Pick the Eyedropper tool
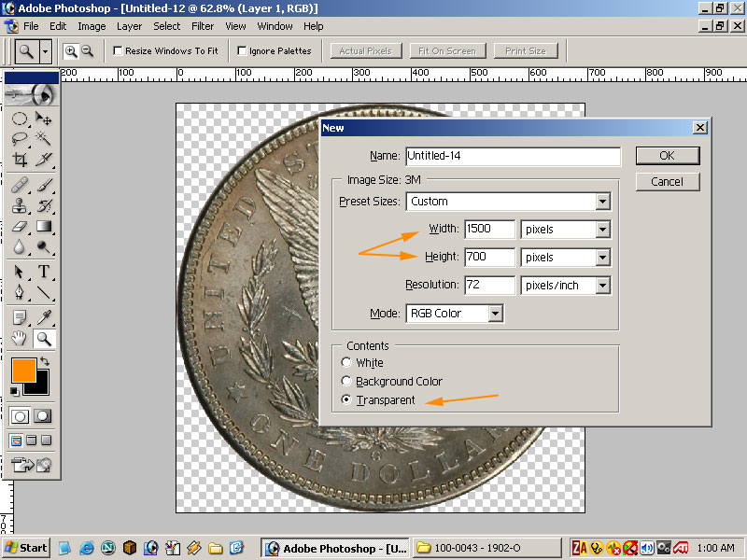This screenshot has height=560, width=747. pyautogui.click(x=43, y=316)
